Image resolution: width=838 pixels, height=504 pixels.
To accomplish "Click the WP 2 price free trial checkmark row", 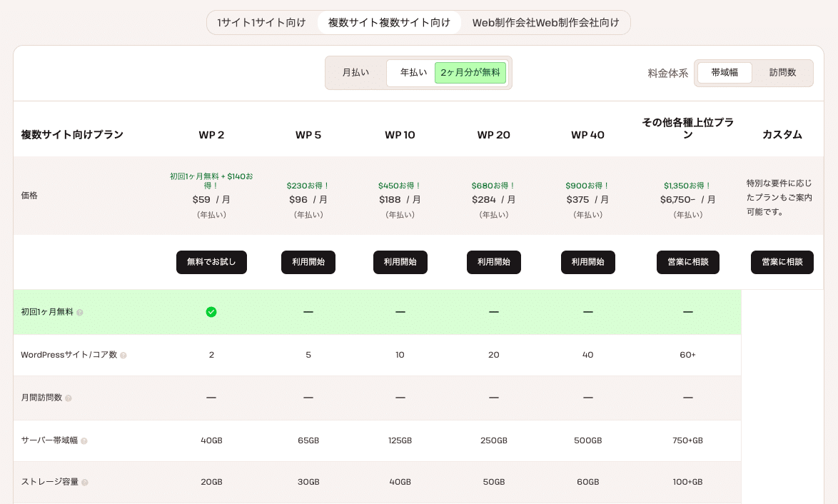I will click(211, 312).
